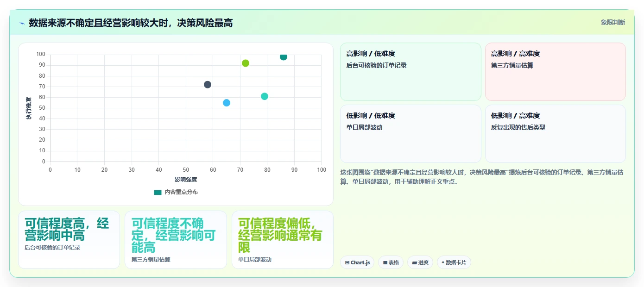Screen dimensions: 644x287
Task: Open the 高影响 / 高难度 quadrant card
Action: [555, 72]
